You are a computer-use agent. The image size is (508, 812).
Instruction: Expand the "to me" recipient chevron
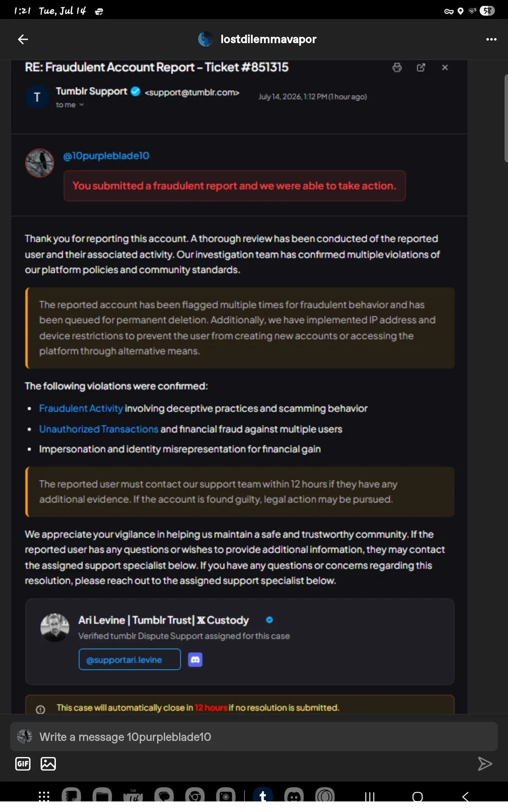pos(82,105)
